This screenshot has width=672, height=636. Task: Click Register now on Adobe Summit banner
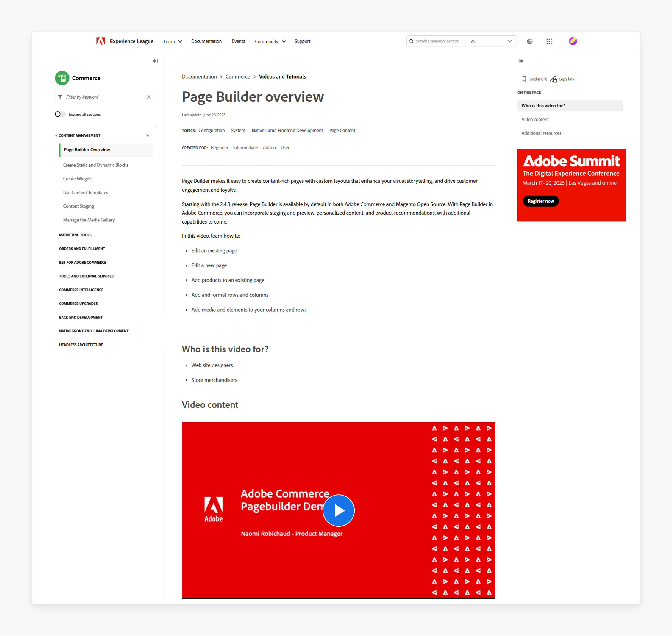pyautogui.click(x=541, y=201)
